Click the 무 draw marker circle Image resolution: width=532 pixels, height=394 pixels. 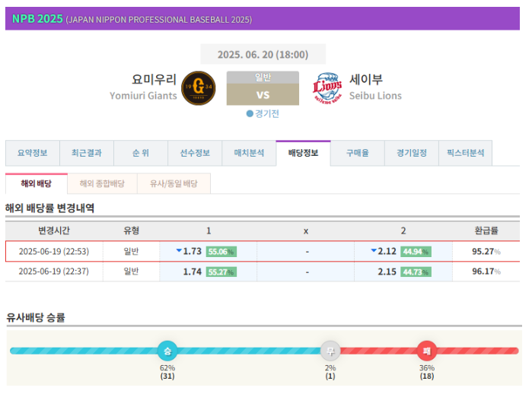[x=330, y=351]
